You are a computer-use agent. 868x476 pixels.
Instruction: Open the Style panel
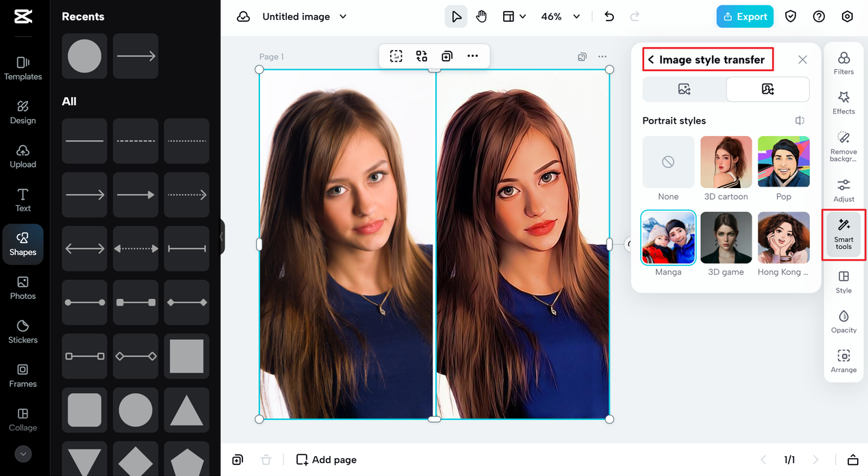[x=843, y=282]
